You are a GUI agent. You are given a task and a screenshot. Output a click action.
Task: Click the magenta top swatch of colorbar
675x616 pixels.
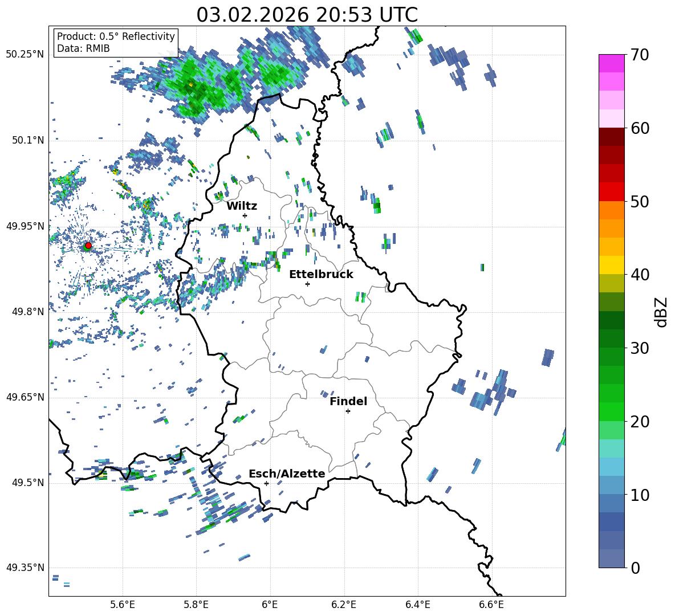pyautogui.click(x=611, y=63)
